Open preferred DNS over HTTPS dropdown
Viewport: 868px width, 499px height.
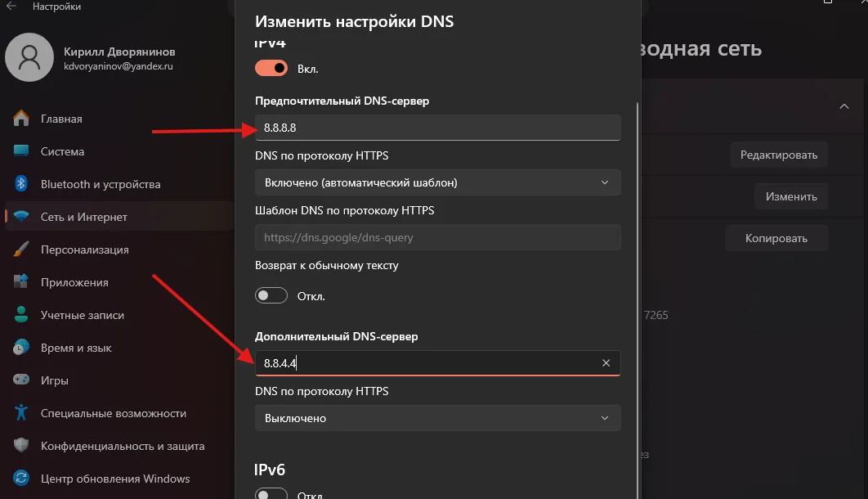pos(437,182)
